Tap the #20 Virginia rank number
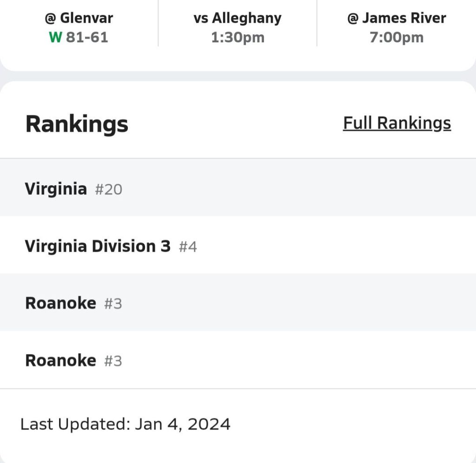 pyautogui.click(x=108, y=190)
